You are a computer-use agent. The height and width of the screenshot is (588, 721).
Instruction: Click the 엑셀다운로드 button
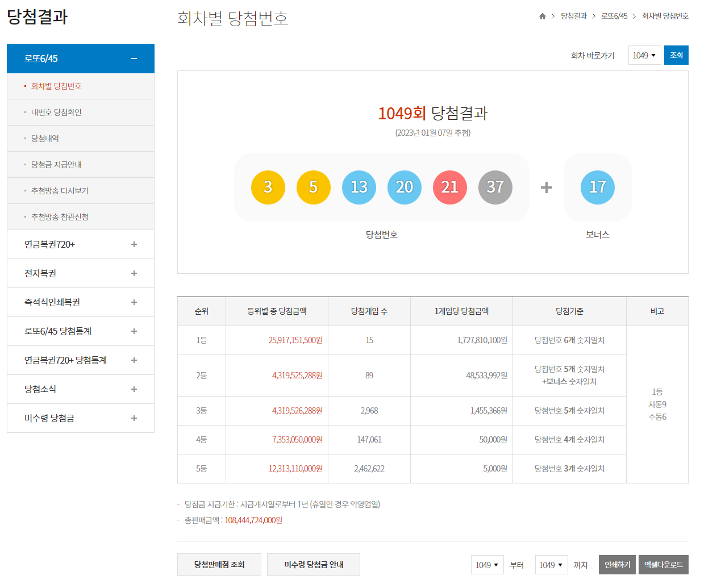coord(664,565)
